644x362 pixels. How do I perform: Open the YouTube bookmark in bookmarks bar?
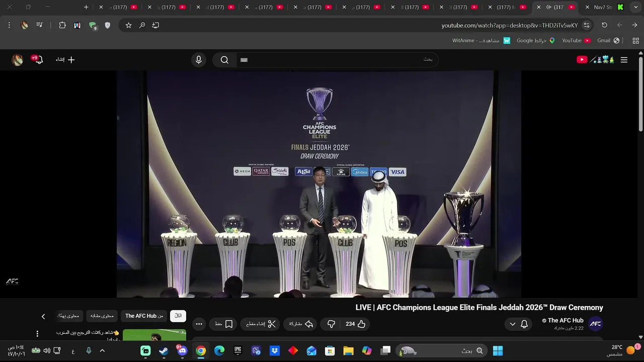[576, 41]
